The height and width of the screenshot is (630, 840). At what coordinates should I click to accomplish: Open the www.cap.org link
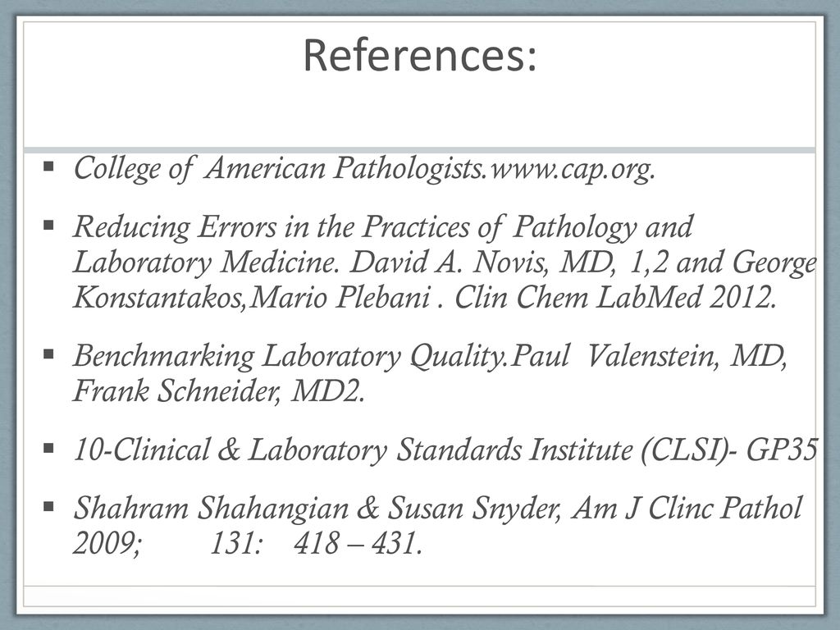[x=572, y=170]
